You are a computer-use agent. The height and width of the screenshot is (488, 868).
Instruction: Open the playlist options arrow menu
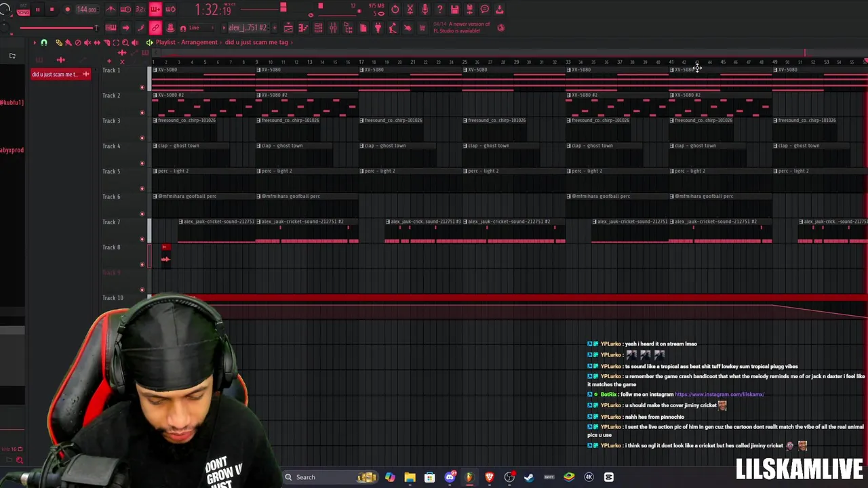click(x=35, y=42)
